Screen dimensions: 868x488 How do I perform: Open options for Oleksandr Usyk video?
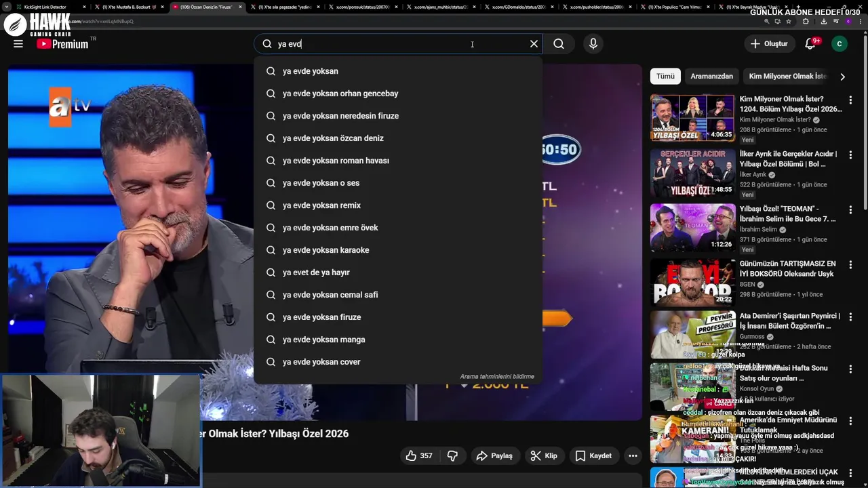[x=850, y=264]
